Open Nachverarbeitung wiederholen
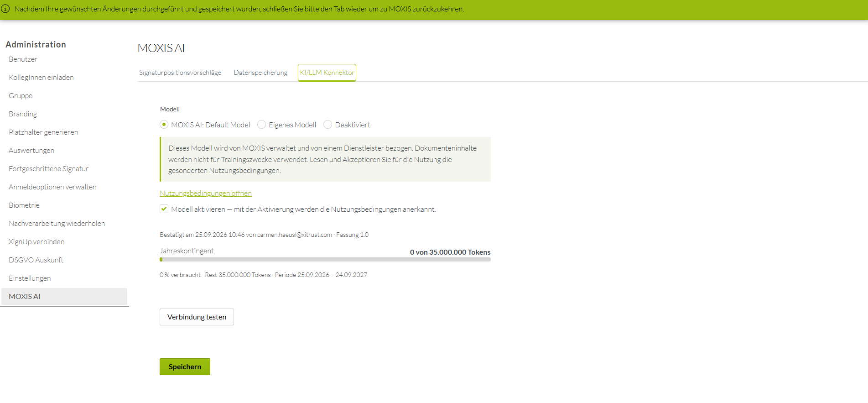 pyautogui.click(x=57, y=223)
